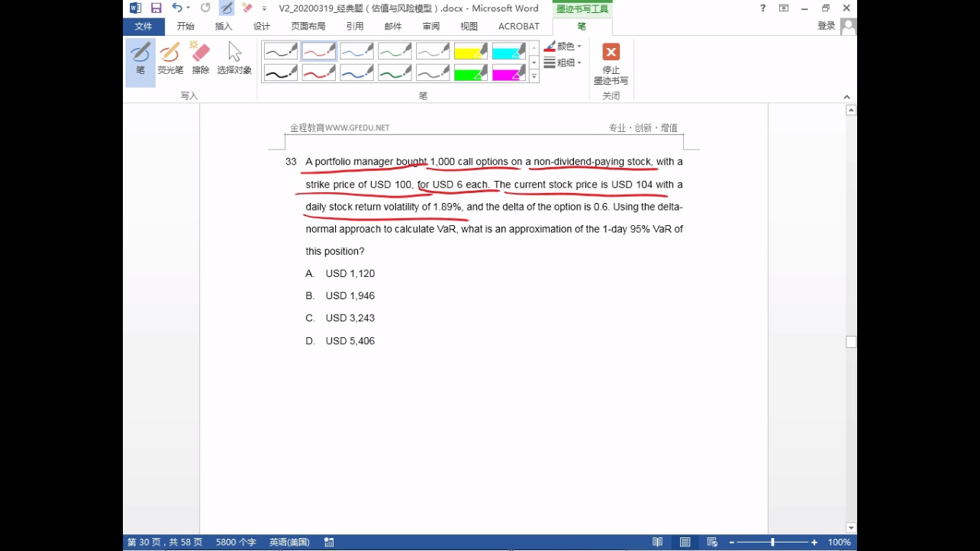Image resolution: width=980 pixels, height=551 pixels.
Task: Save the document with the floppy icon
Action: pyautogui.click(x=156, y=8)
